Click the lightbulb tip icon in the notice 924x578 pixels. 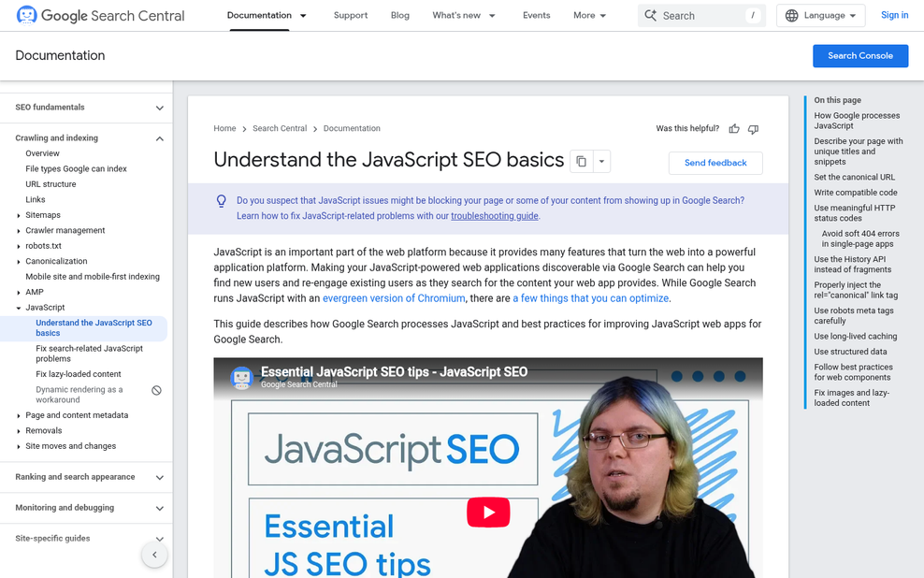coord(221,201)
